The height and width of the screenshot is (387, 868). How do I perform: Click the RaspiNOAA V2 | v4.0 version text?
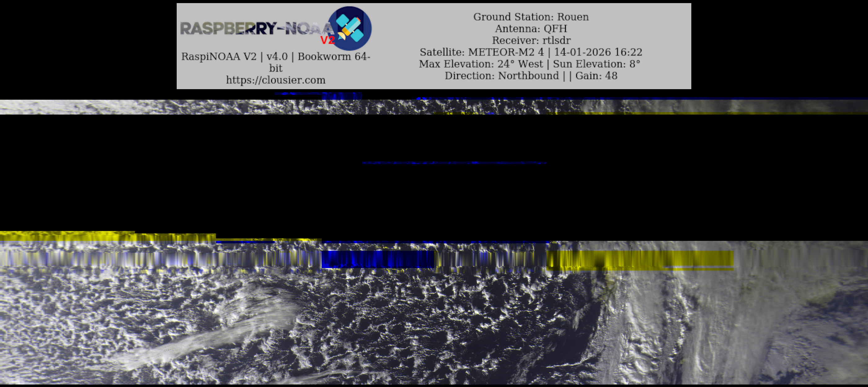(x=236, y=57)
